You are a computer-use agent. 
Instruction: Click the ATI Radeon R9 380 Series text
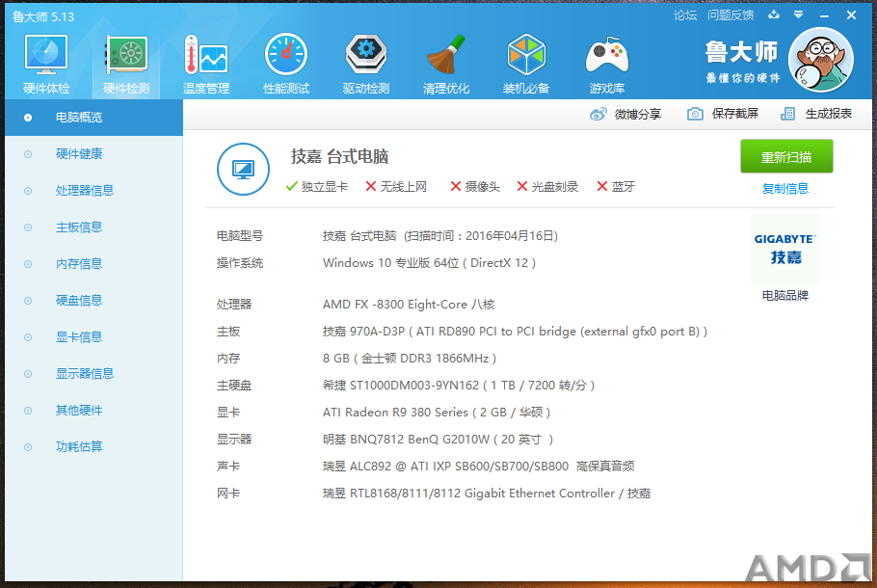437,413
